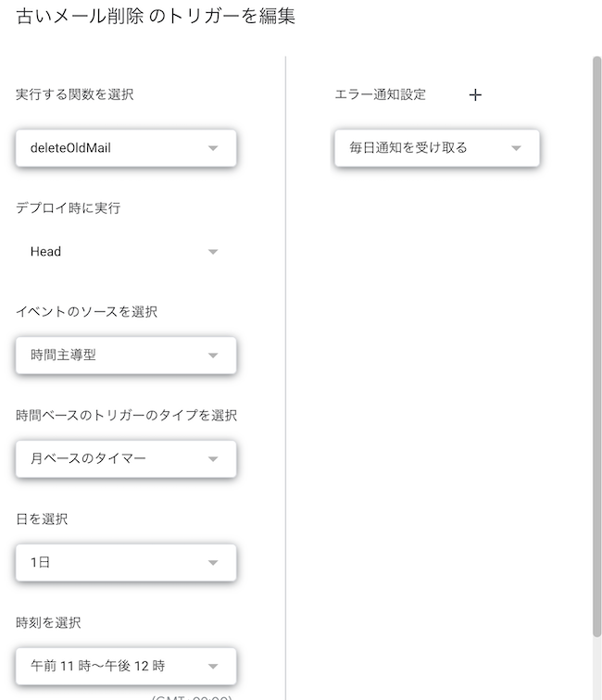The width and height of the screenshot is (602, 700).
Task: Open the 時間主導型 event source dropdown
Action: pos(111,356)
